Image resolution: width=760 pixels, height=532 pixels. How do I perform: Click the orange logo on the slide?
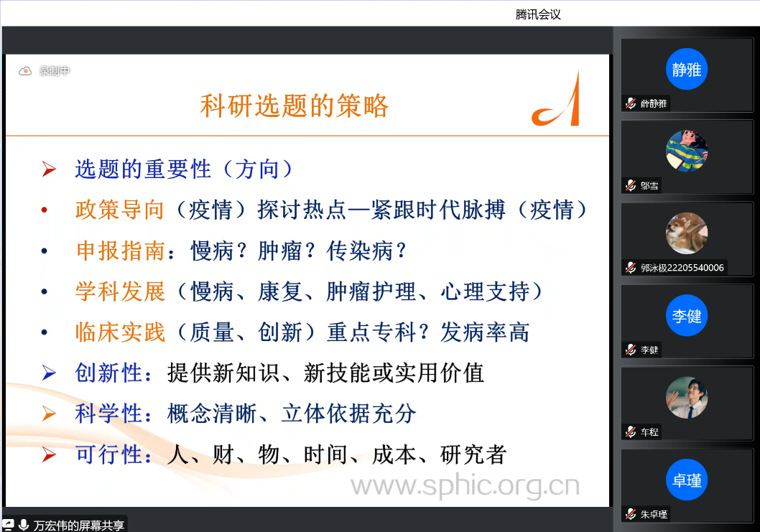click(557, 104)
